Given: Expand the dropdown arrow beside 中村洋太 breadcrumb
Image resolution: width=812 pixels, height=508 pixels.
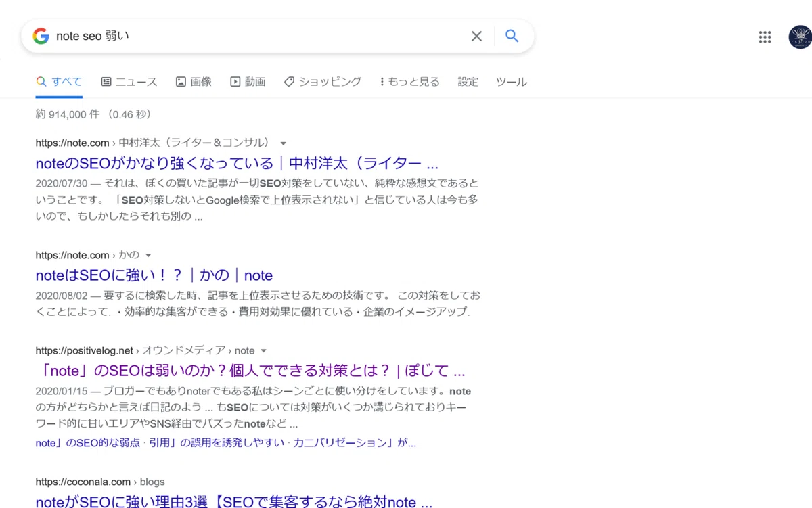Looking at the screenshot, I should pos(284,143).
